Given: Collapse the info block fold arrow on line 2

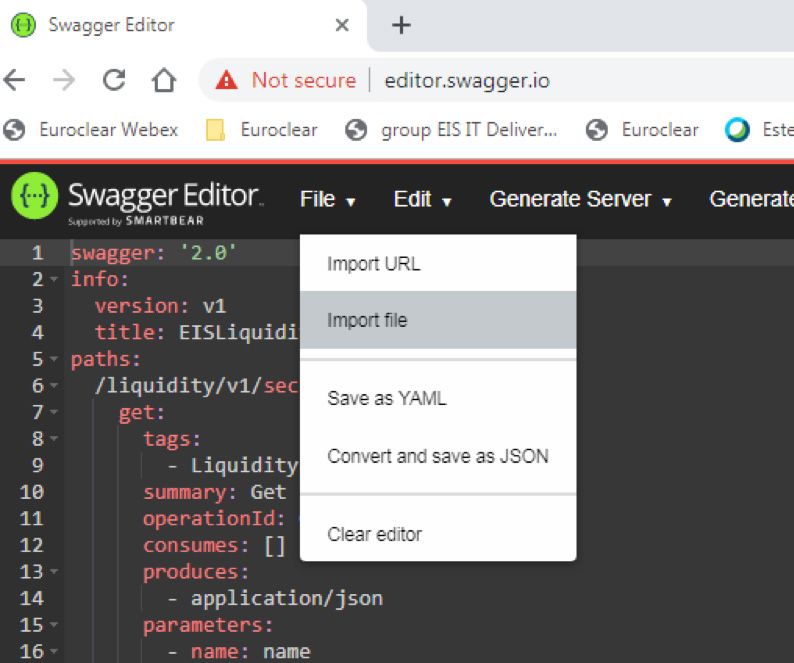Looking at the screenshot, I should tap(54, 279).
